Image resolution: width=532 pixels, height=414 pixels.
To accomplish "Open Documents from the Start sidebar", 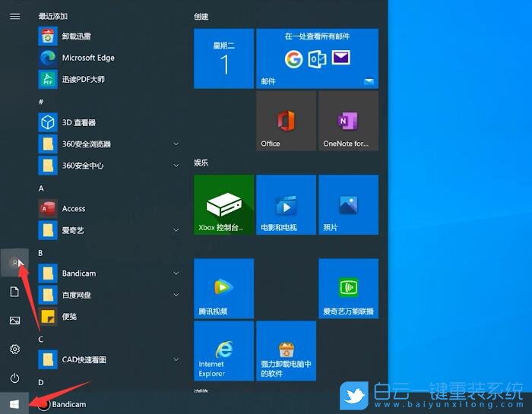I will (14, 292).
